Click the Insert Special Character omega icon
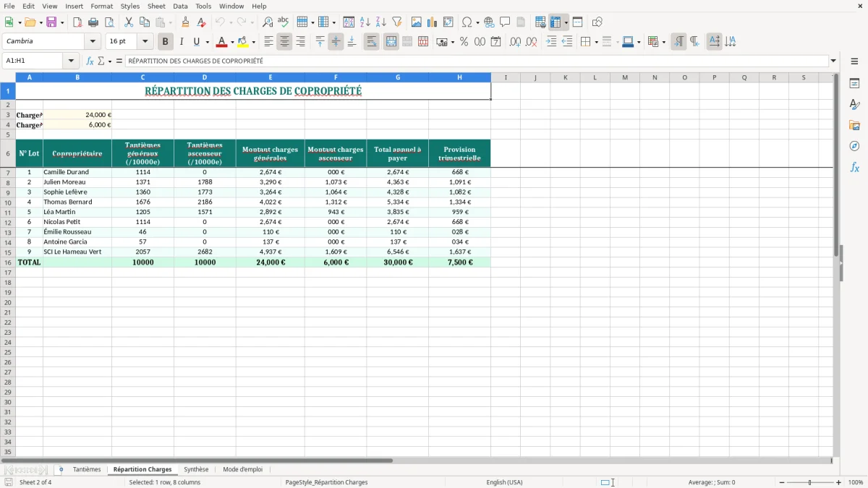Viewport: 868px width, 488px height. coord(467,22)
